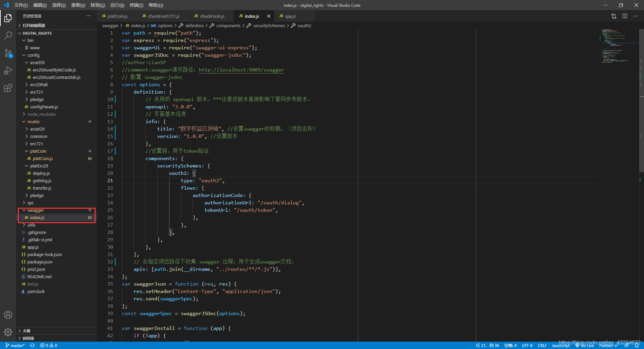Open the 终端(T) menu
644x349 pixels.
pos(136,5)
